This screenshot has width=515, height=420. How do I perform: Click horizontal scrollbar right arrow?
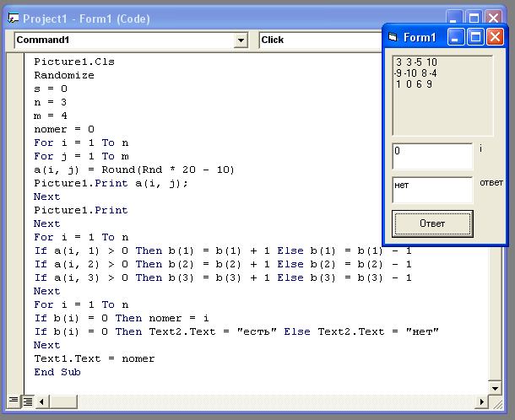point(482,401)
